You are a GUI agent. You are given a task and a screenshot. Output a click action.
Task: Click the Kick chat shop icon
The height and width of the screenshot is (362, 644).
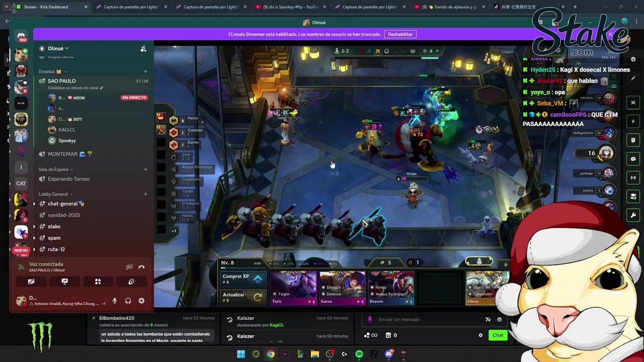click(x=388, y=335)
